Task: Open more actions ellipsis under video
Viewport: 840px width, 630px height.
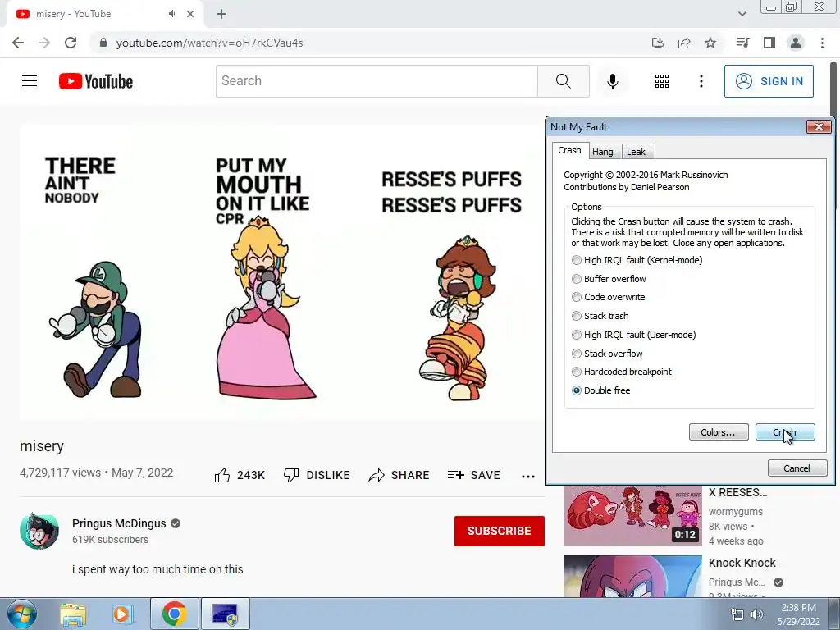Action: click(x=528, y=477)
